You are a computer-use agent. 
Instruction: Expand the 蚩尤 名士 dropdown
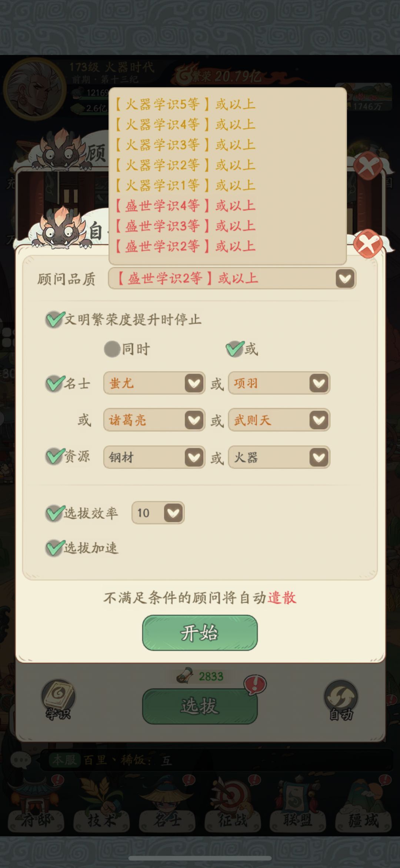pyautogui.click(x=154, y=383)
